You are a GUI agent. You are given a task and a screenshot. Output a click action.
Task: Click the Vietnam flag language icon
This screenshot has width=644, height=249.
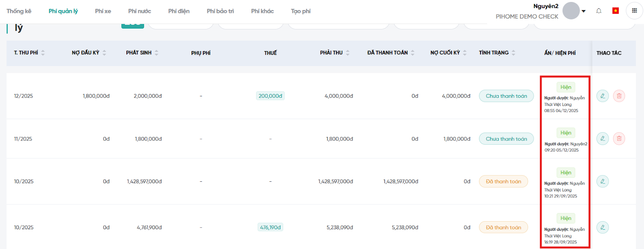[615, 11]
